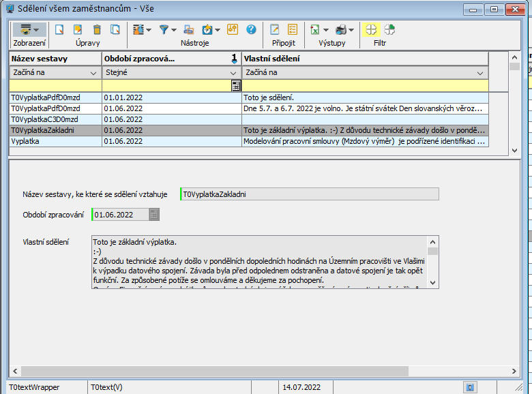Click the new record icon in Úpravy

click(x=59, y=30)
